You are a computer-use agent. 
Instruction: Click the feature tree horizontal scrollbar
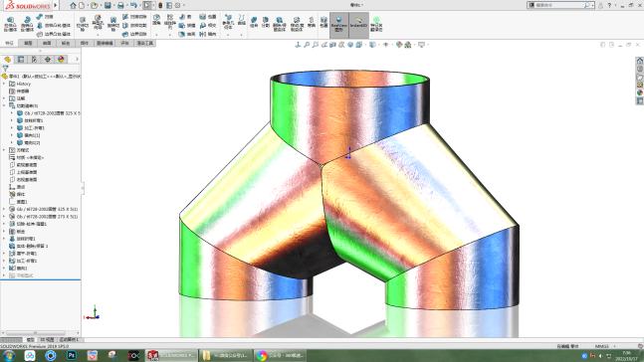(35, 333)
